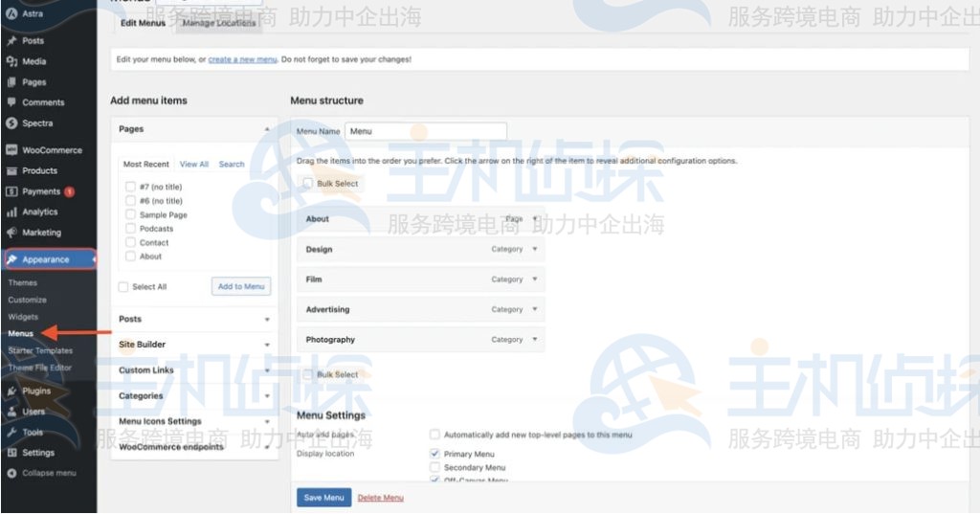The height and width of the screenshot is (514, 980).
Task: Switch to View All pages tab
Action: point(194,165)
